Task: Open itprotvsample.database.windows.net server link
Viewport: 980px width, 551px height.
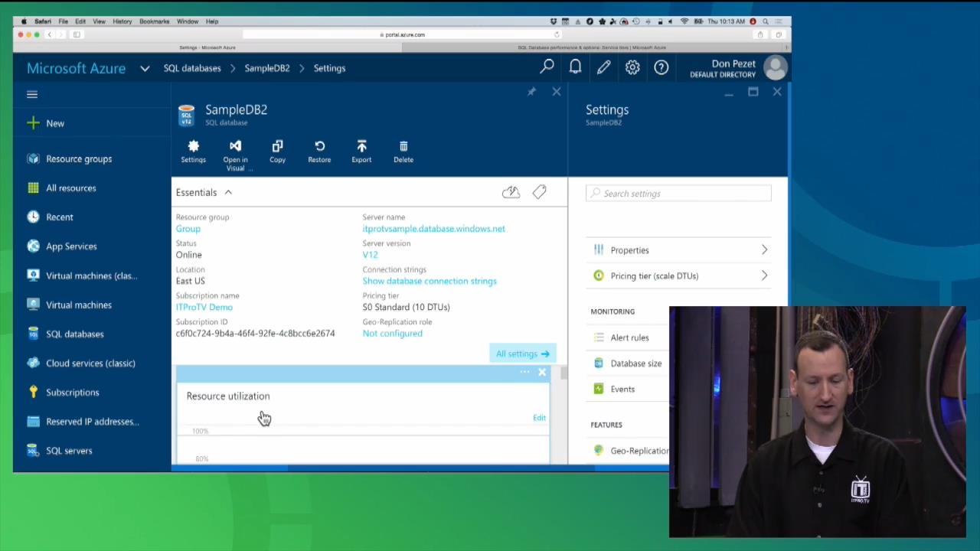Action: click(x=433, y=229)
